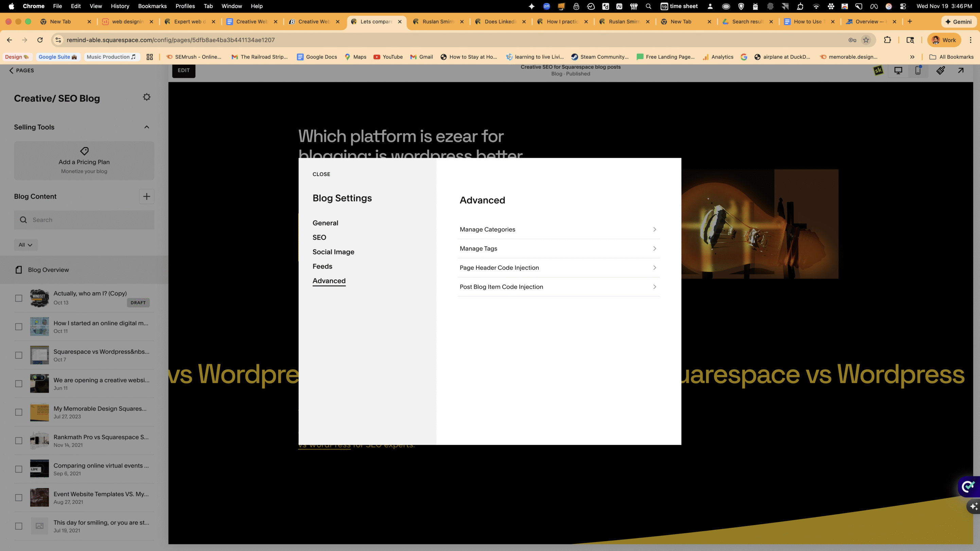
Task: Open the Bookmarks menu
Action: [x=152, y=6]
